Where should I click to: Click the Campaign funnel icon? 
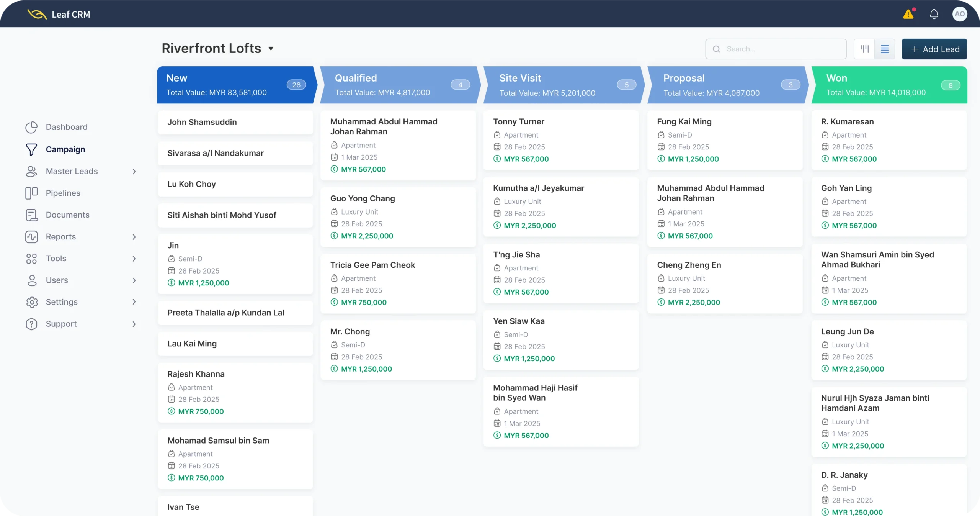31,149
